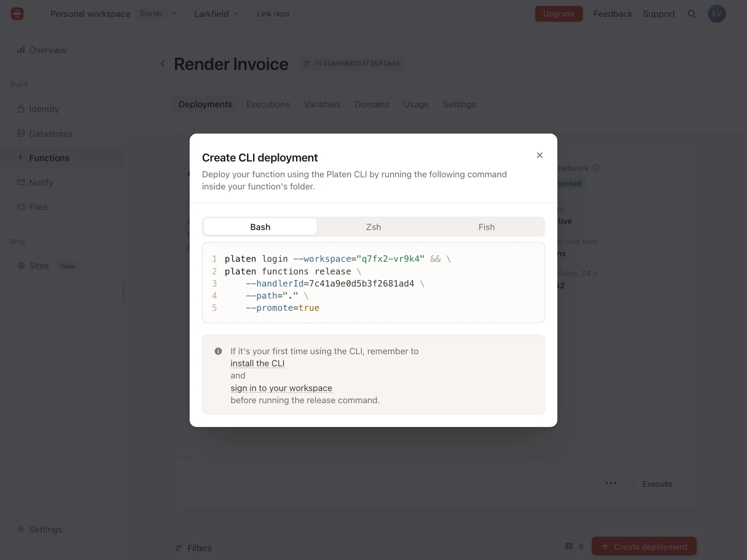The width and height of the screenshot is (747, 560).
Task: Click the New badge beside Sites
Action: point(68,266)
